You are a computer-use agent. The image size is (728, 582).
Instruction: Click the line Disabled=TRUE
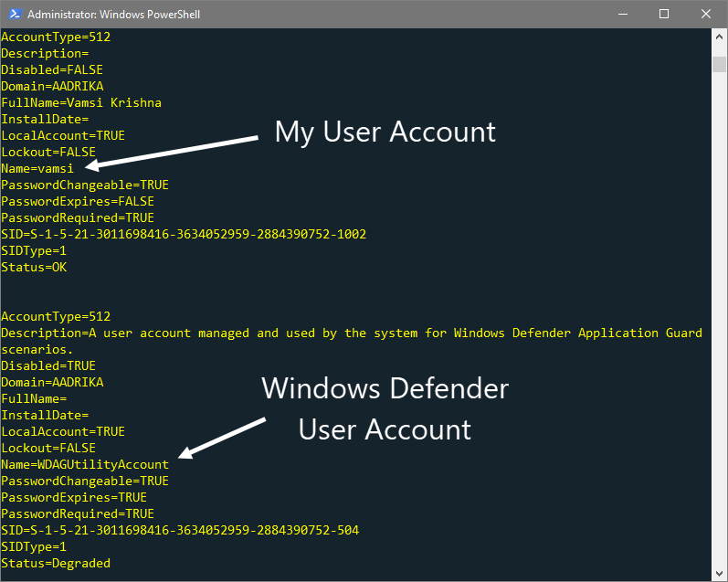click(48, 365)
